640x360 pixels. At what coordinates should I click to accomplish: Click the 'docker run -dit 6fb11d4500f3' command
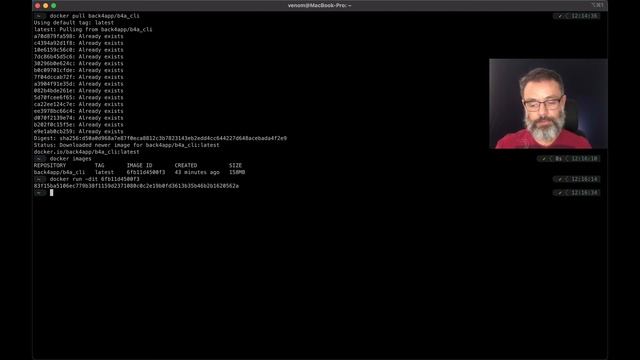tap(94, 179)
